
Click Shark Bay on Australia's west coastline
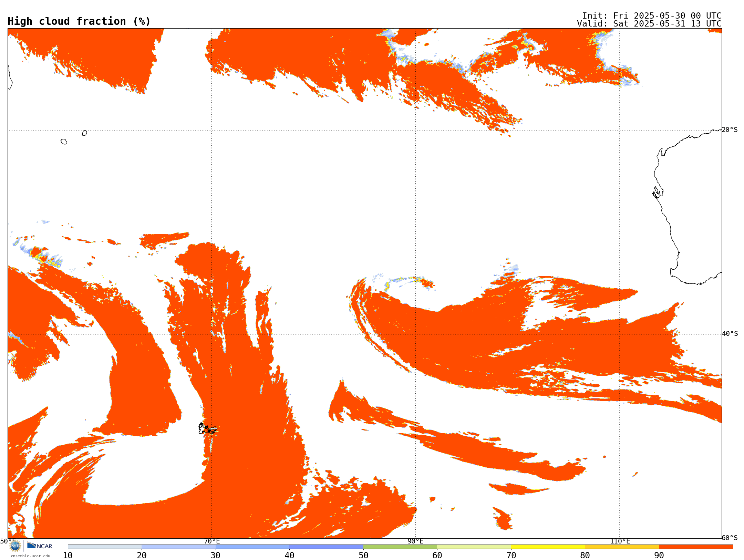pos(658,192)
